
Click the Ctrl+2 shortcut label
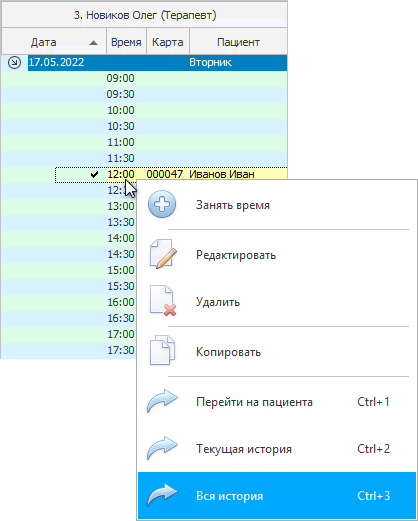[373, 449]
